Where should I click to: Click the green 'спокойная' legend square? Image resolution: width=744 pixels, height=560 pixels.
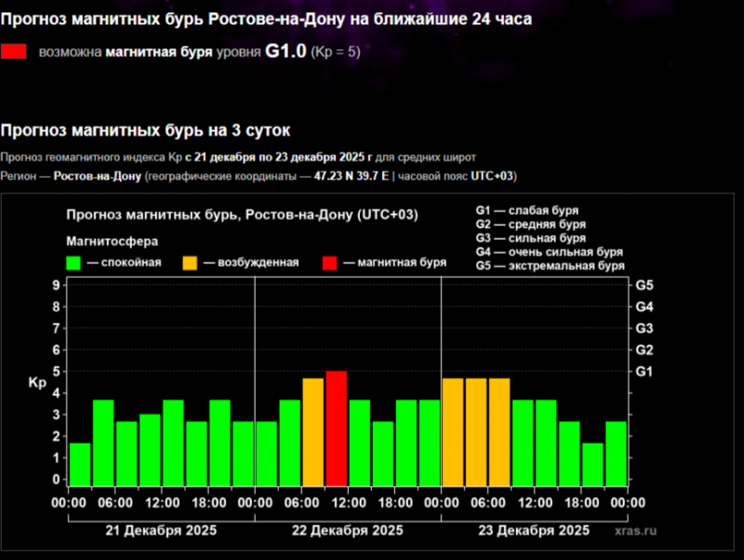[x=73, y=262]
